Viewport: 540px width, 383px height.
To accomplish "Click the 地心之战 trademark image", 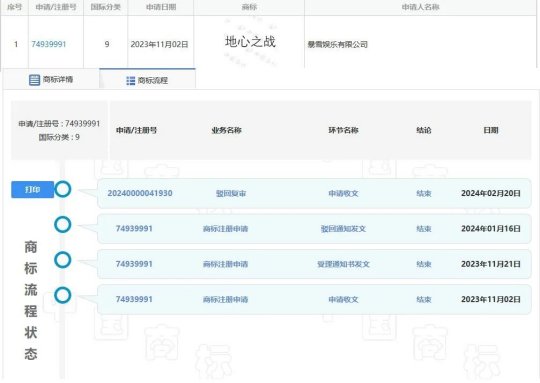I will coord(250,42).
